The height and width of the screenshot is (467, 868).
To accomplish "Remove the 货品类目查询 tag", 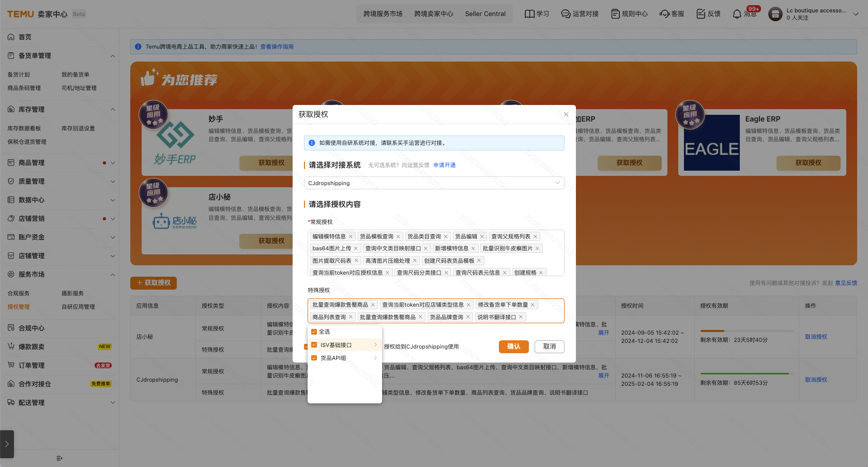I will coord(446,236).
